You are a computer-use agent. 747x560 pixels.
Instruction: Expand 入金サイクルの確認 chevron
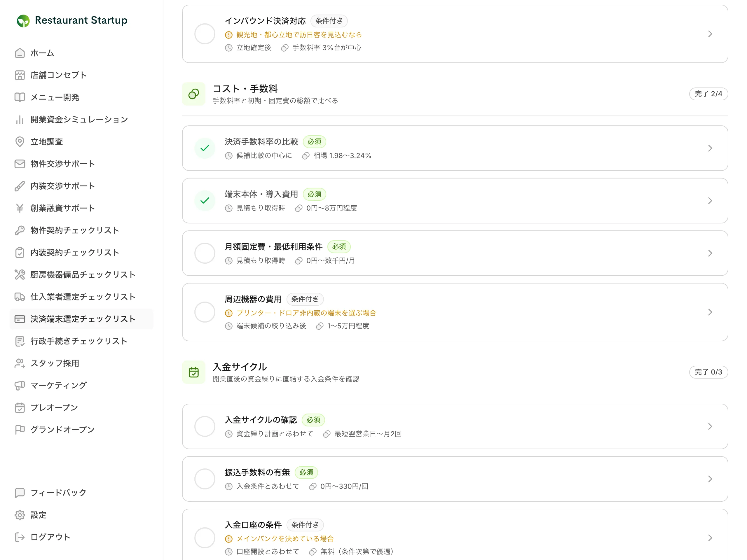coord(710,426)
